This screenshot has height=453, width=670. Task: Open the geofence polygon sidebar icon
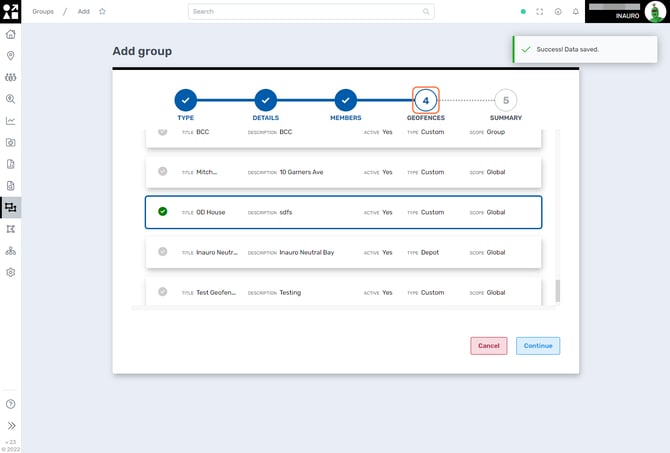point(11,229)
